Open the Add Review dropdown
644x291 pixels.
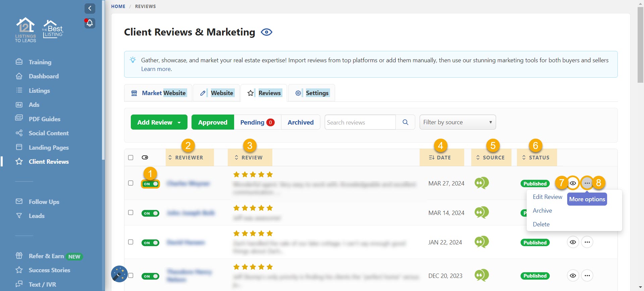click(159, 122)
